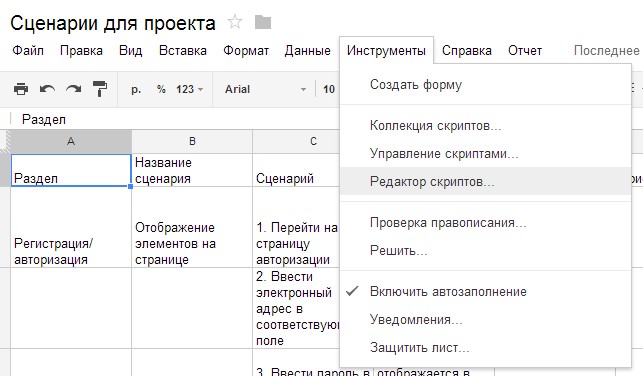Select cell 2. Ввести электронный адрес
Viewport: 643px width, 376px height.
[296, 308]
